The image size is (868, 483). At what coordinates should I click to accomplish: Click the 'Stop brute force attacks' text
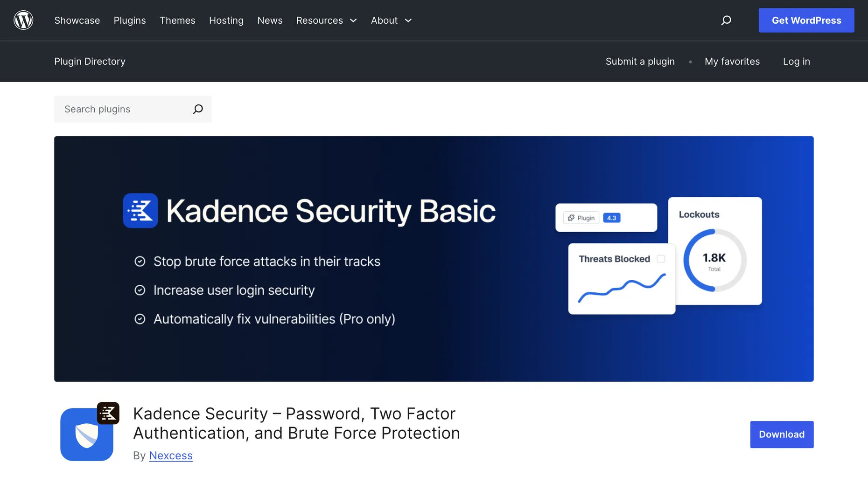click(x=267, y=262)
